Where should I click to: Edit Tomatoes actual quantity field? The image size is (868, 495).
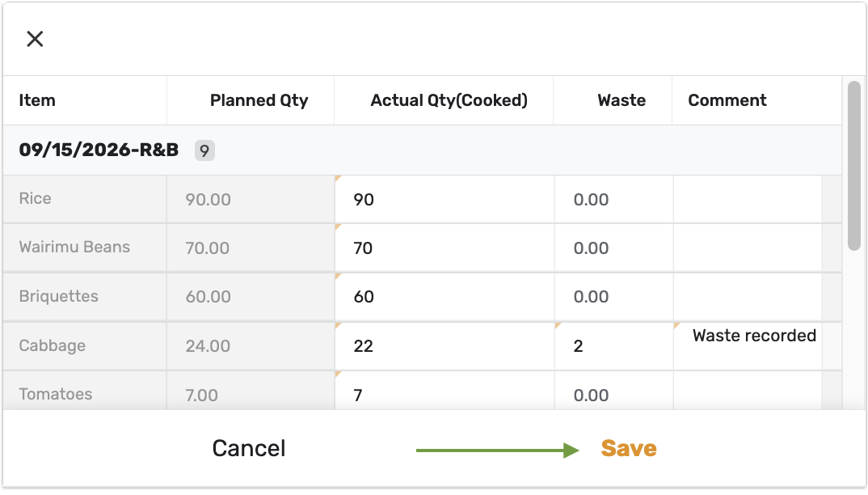click(x=445, y=391)
